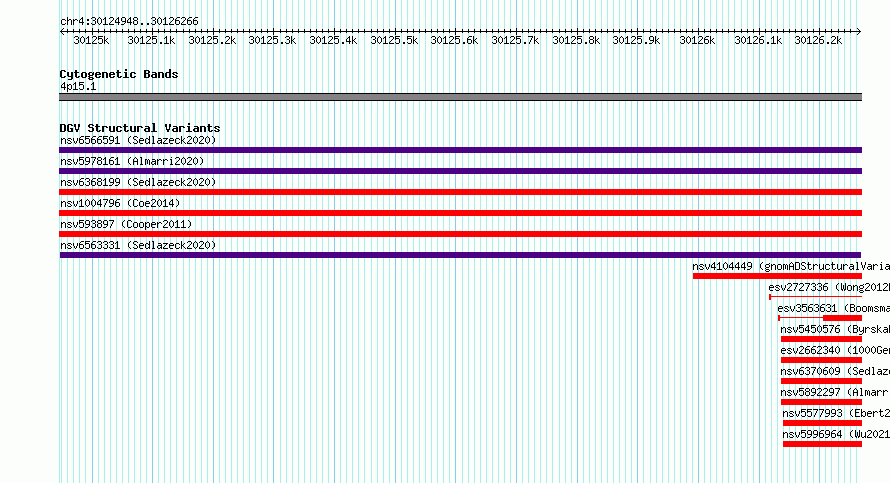Select the Cytogenetic Bands track heading

pyautogui.click(x=119, y=74)
